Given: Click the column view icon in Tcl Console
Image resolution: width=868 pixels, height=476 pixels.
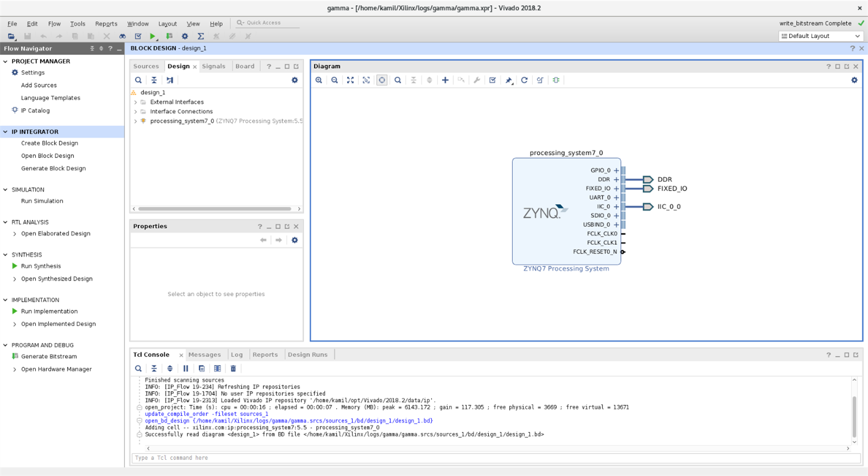Looking at the screenshot, I should (217, 369).
